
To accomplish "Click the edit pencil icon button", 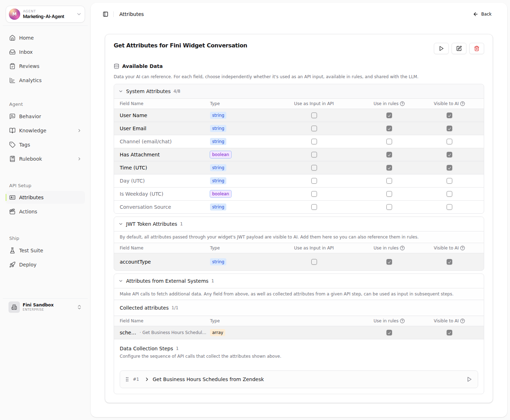I will coord(459,48).
